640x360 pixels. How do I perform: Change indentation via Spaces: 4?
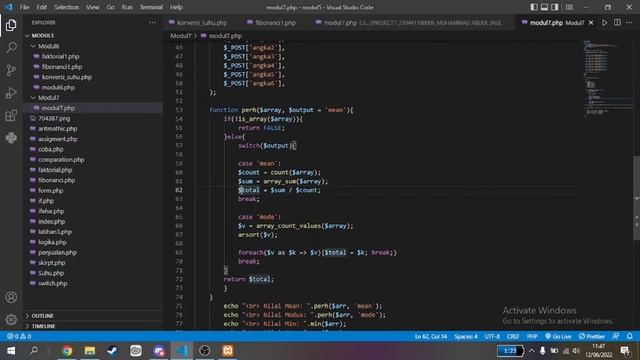click(466, 336)
